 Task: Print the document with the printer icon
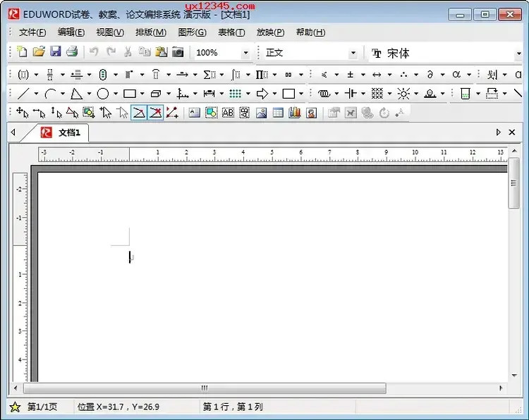pyautogui.click(x=72, y=52)
